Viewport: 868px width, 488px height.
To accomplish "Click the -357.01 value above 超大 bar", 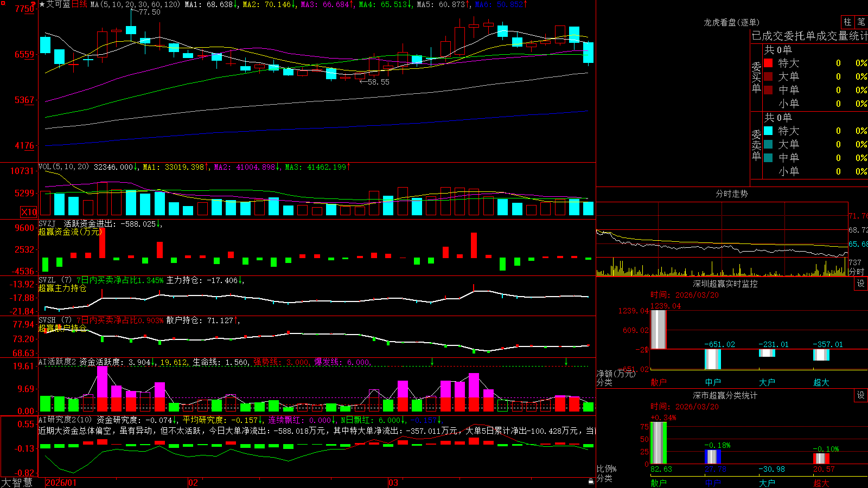I will click(828, 344).
